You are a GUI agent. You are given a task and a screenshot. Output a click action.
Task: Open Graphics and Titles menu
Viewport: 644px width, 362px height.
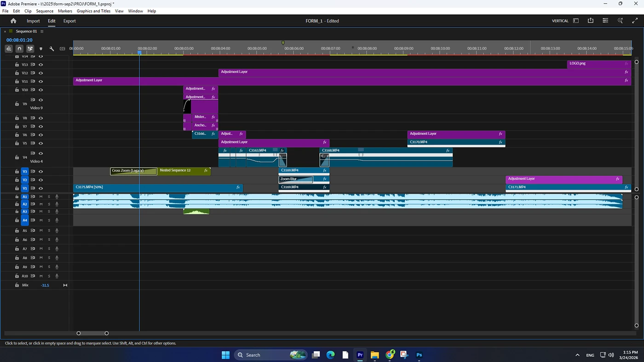(93, 11)
